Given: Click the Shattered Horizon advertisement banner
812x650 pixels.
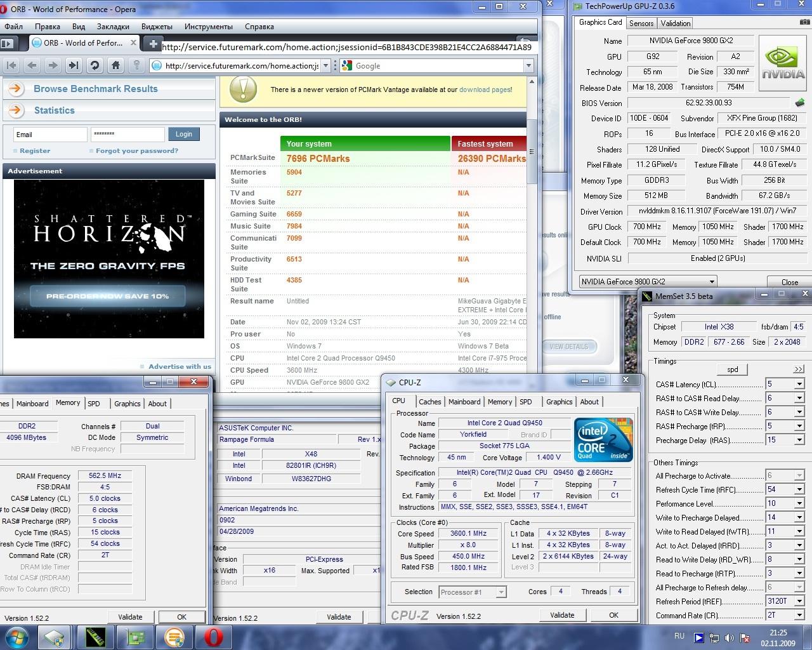Looking at the screenshot, I should 109,259.
